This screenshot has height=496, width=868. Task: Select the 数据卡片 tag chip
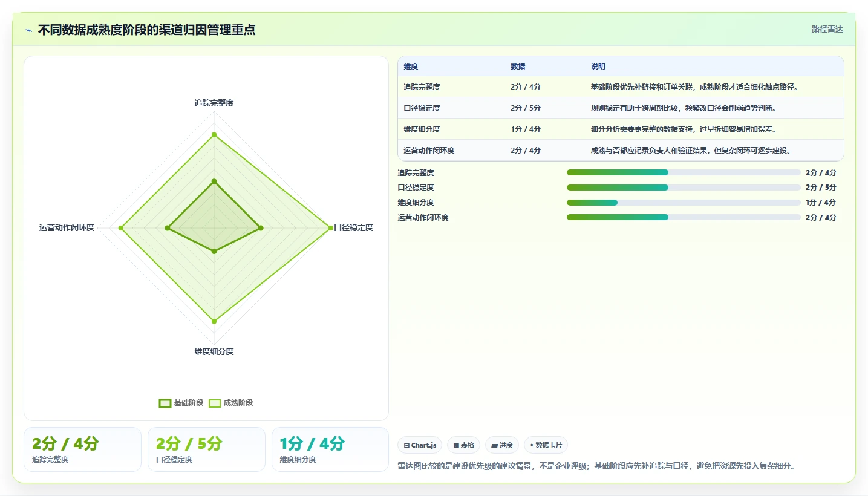[x=546, y=445]
